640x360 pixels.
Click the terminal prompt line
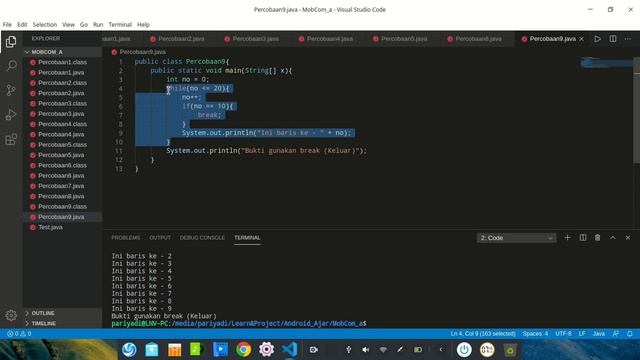pyautogui.click(x=239, y=323)
